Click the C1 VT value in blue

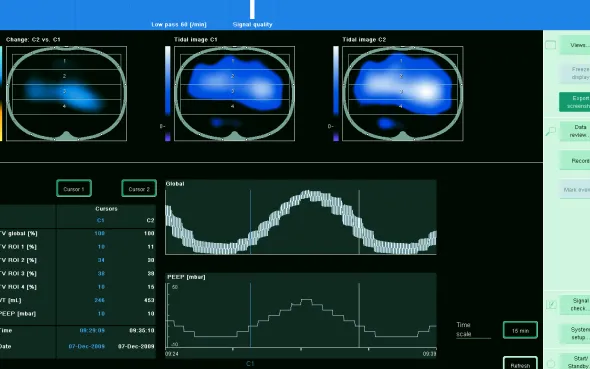[x=99, y=300]
